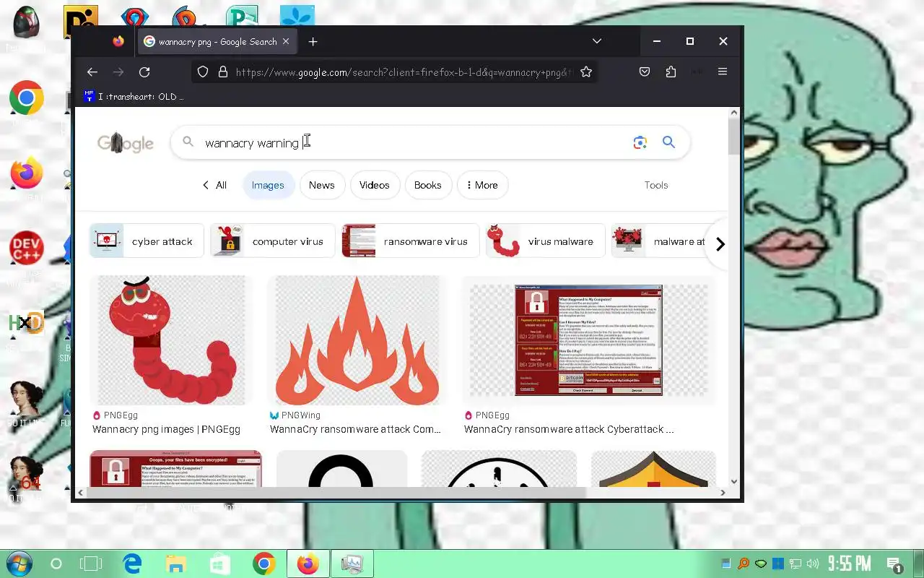
Task: Open the Tools filter options
Action: 656,185
